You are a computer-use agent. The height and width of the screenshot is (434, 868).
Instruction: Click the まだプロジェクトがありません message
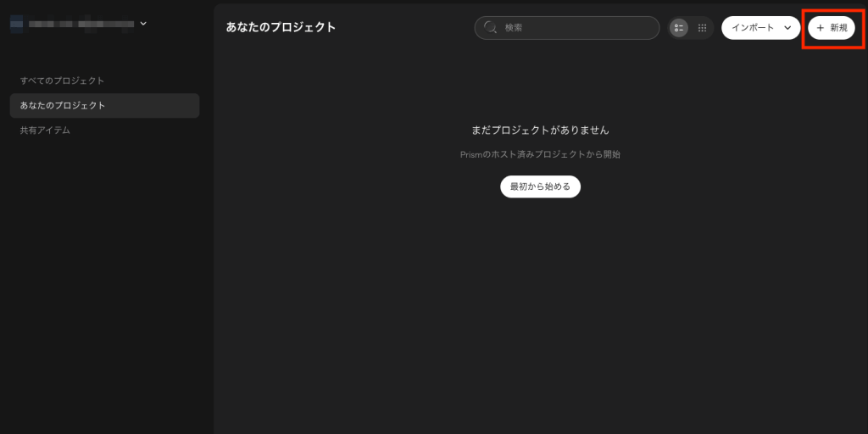[x=540, y=131]
